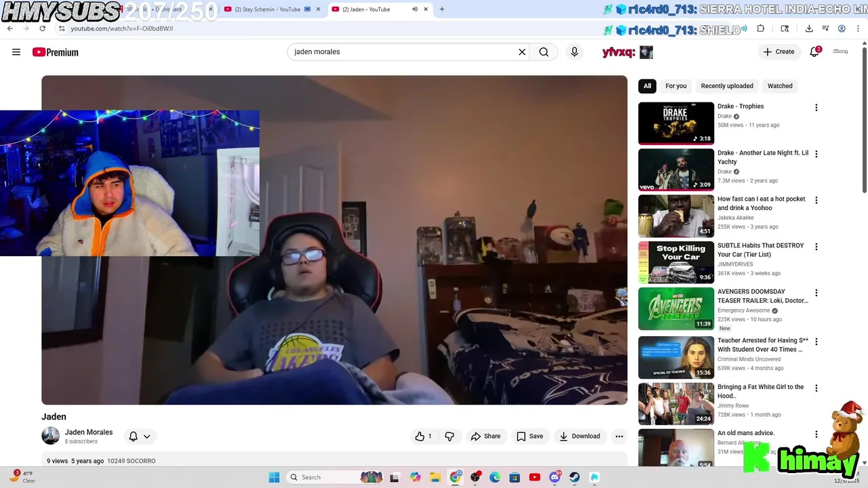Mute the Jaden tab via speaker icon
Screen dimensions: 868x488
pyautogui.click(x=414, y=9)
